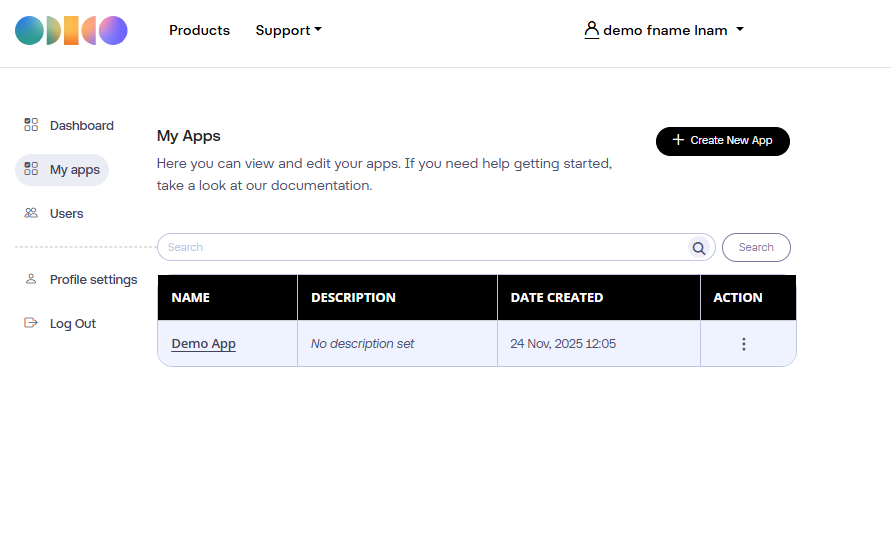The width and height of the screenshot is (891, 538).
Task: Click the magnifier icon inside the search box
Action: (698, 248)
